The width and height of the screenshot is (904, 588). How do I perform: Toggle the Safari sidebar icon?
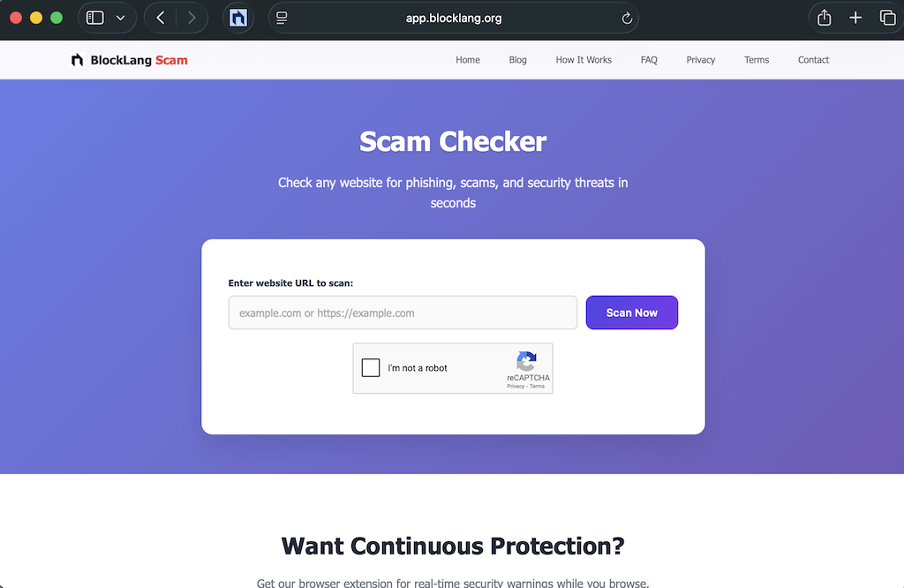(95, 18)
